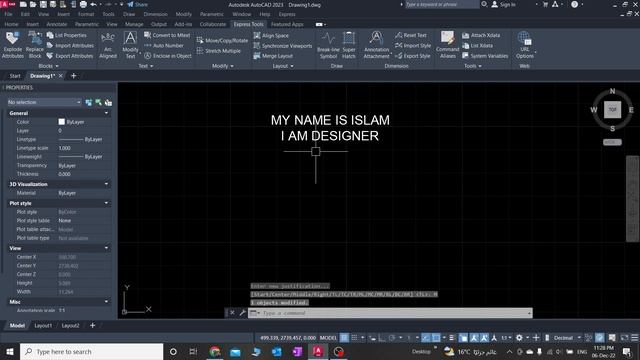The width and height of the screenshot is (640, 360).
Task: Toggle snap mode in status bar
Action: [354, 338]
